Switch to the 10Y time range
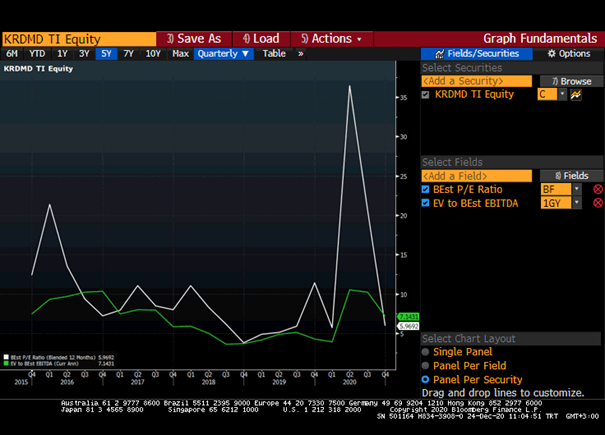 [x=153, y=54]
